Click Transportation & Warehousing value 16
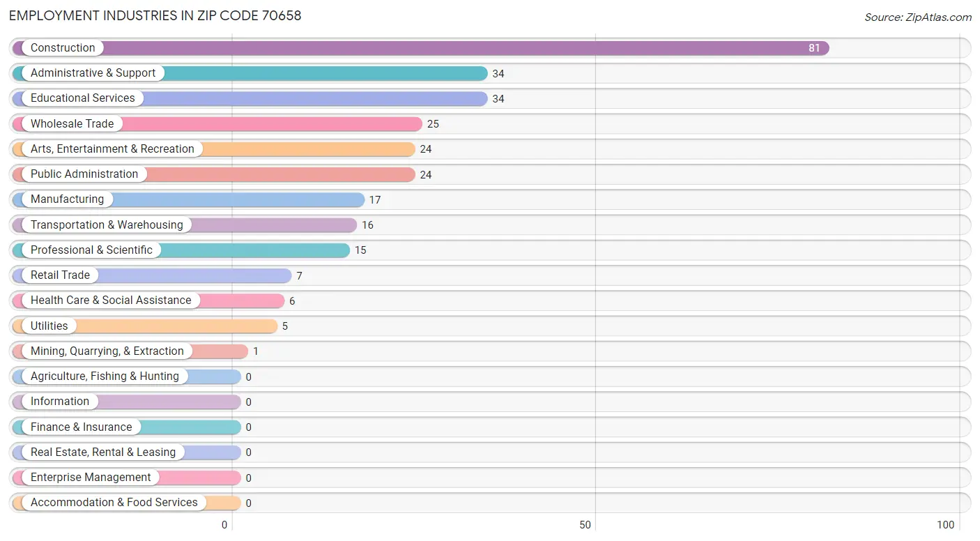 (x=367, y=225)
